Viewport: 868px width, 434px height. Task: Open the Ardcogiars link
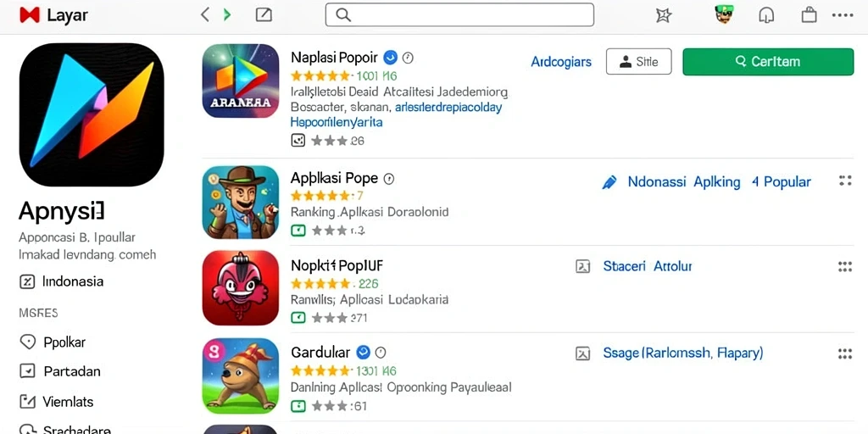pyautogui.click(x=561, y=61)
